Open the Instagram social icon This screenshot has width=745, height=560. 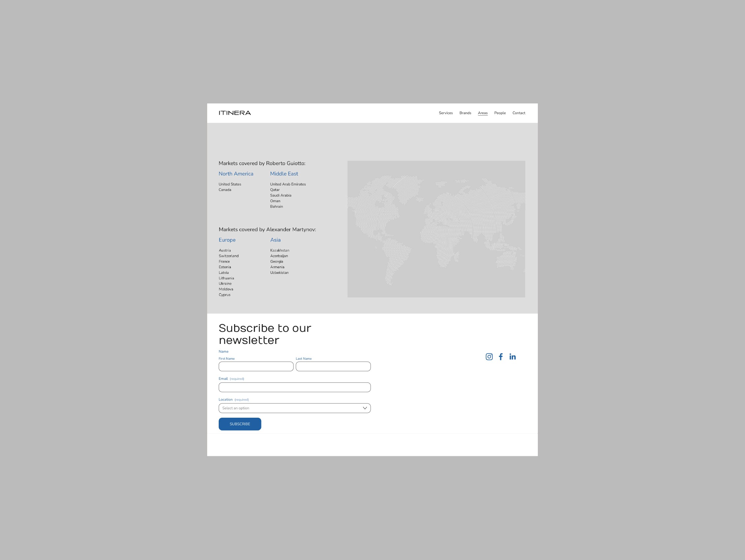(x=489, y=356)
